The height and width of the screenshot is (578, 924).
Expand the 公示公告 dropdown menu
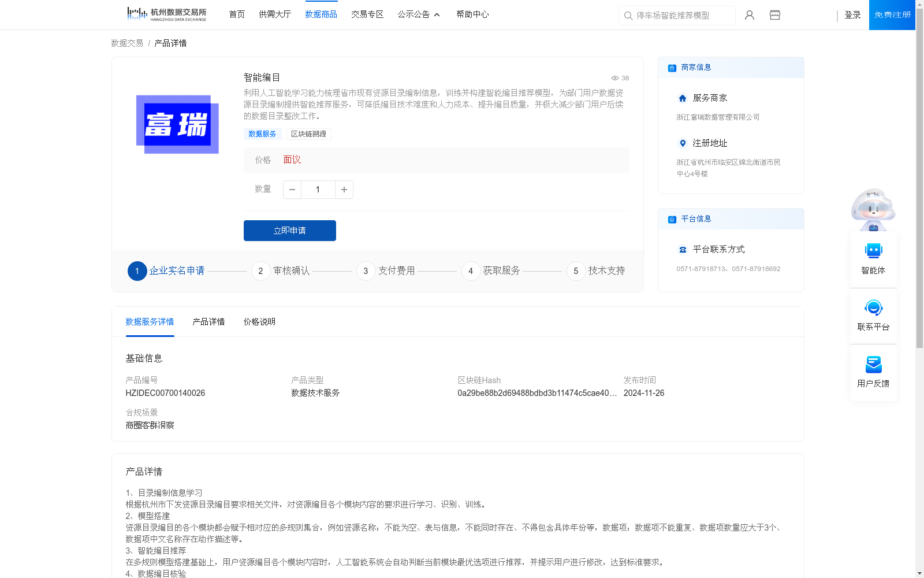click(x=419, y=14)
